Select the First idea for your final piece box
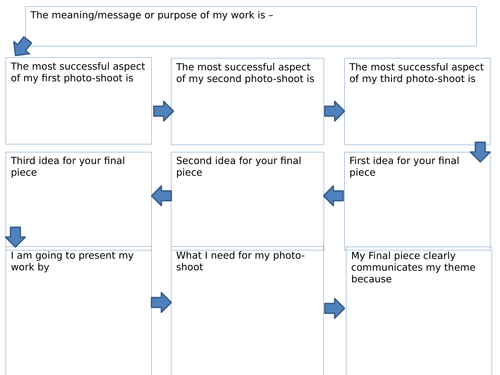Viewport: 500px width, 375px height. point(417,201)
